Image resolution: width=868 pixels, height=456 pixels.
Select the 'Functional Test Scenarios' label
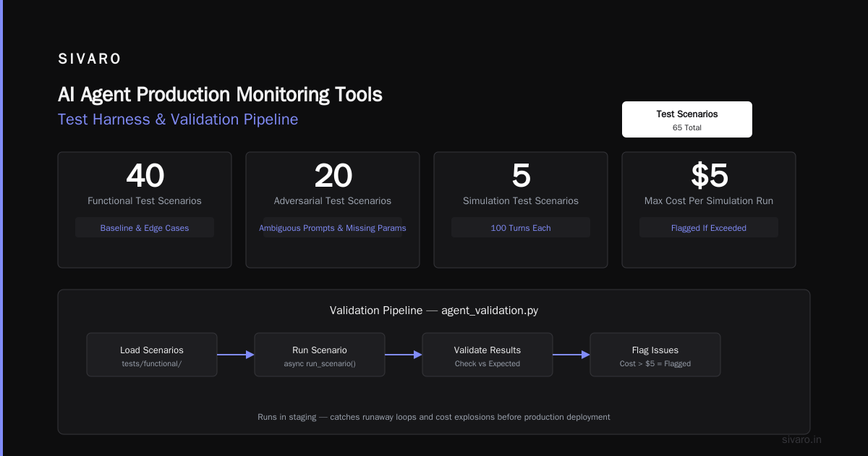[145, 201]
